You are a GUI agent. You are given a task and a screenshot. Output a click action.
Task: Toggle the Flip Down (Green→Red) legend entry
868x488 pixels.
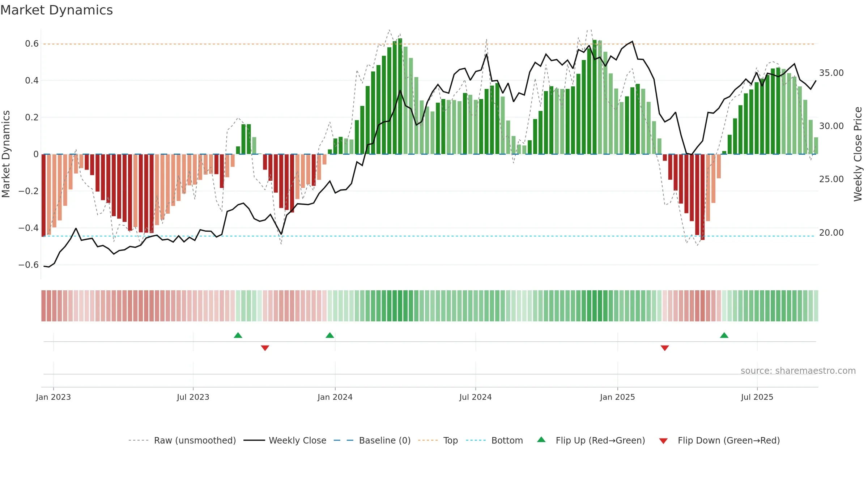click(x=719, y=440)
